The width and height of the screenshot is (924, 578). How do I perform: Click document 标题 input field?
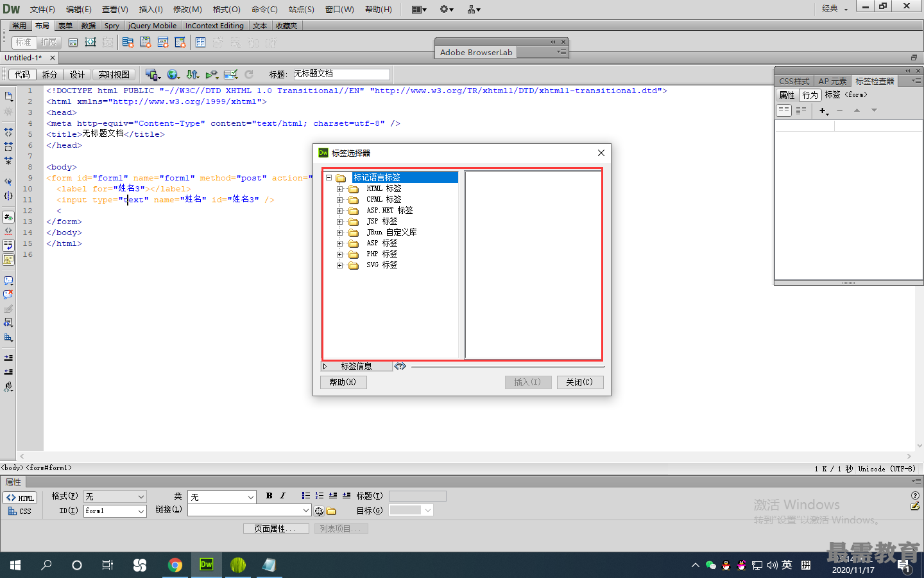click(x=341, y=74)
